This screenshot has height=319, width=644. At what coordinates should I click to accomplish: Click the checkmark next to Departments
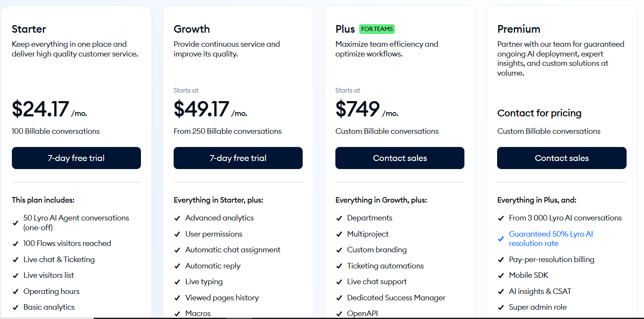pyautogui.click(x=339, y=217)
